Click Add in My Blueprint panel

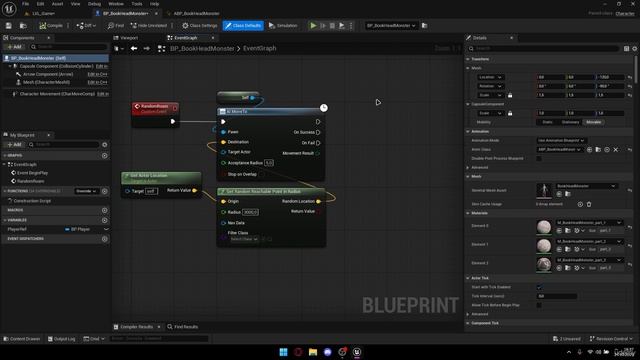point(14,144)
